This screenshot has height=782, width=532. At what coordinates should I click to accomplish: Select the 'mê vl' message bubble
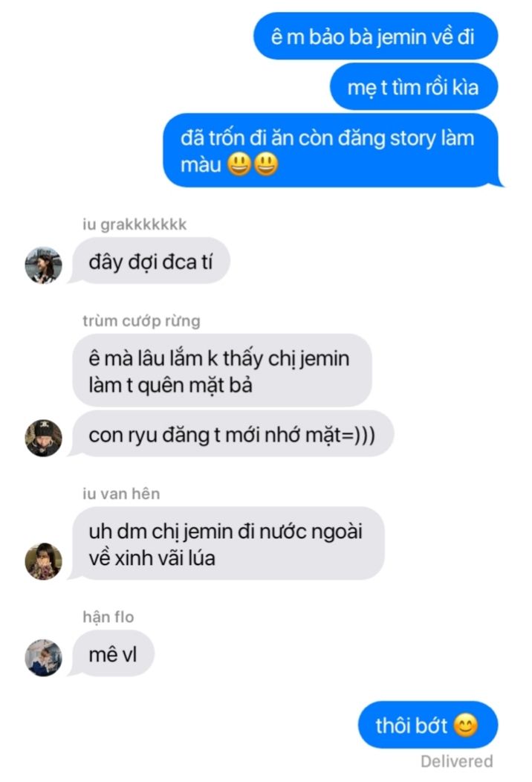[x=113, y=654]
